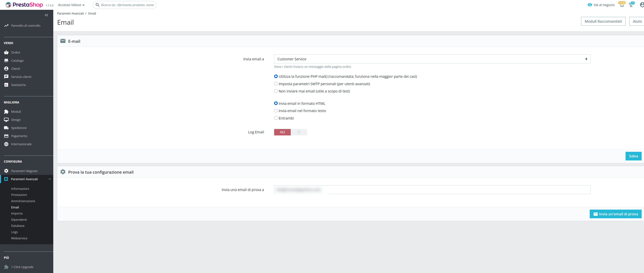This screenshot has height=273, width=644.
Task: Open the Spedizione menu label
Action: coord(19,128)
